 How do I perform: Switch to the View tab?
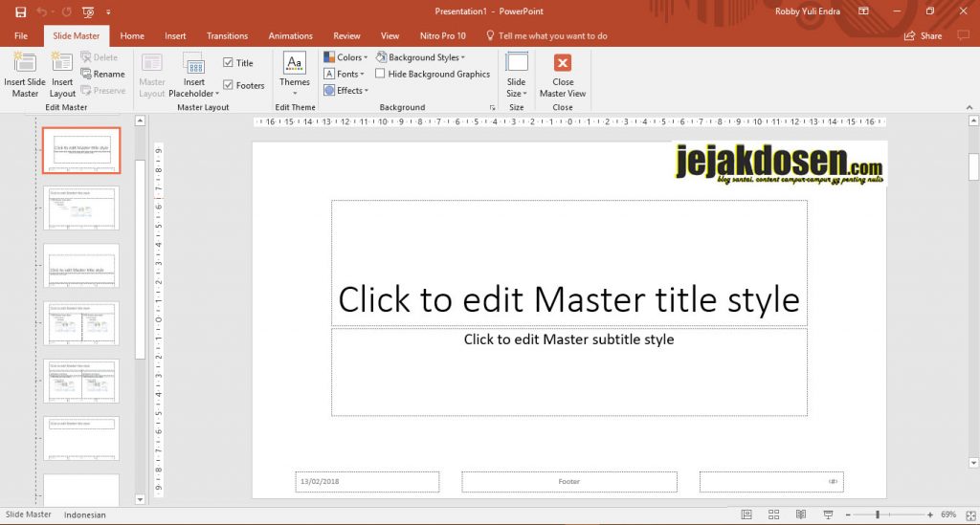coord(390,35)
